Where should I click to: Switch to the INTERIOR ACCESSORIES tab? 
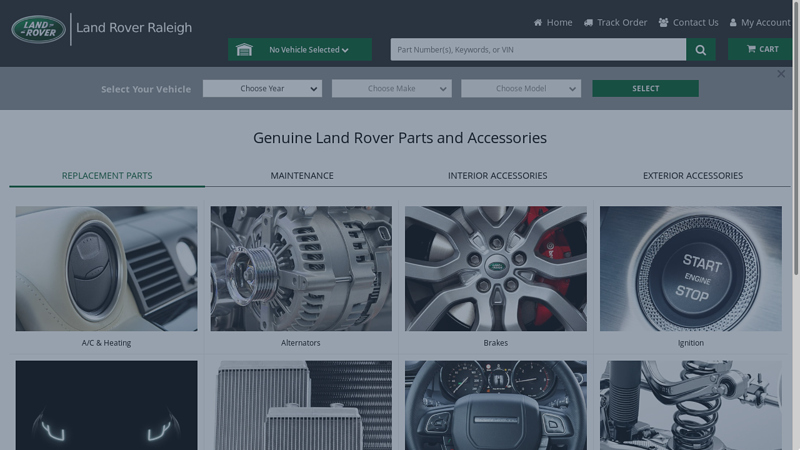(x=497, y=176)
